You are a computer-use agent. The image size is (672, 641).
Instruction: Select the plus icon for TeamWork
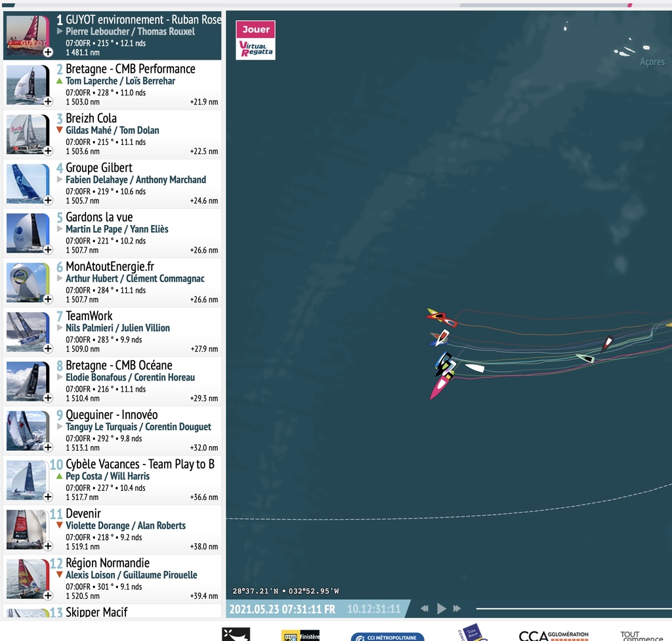tap(48, 348)
